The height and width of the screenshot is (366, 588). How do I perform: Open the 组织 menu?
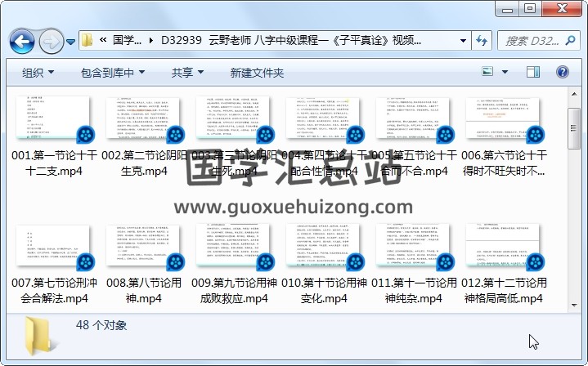tap(38, 73)
